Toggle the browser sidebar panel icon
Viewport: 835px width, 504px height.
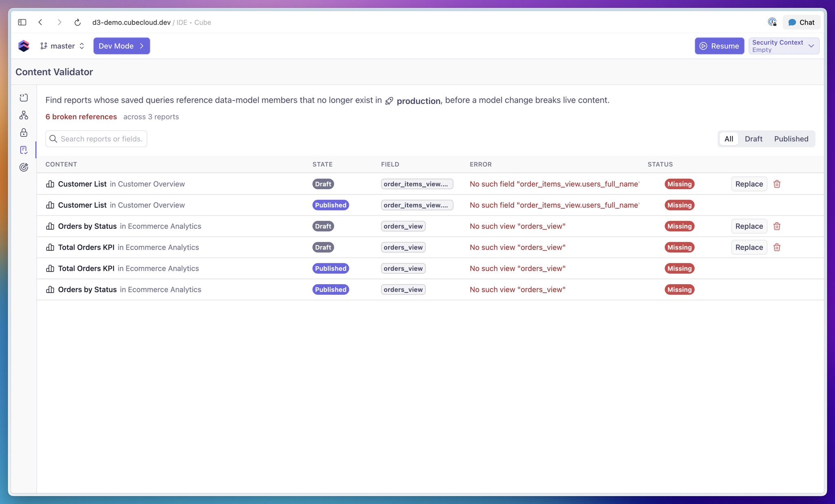[22, 22]
